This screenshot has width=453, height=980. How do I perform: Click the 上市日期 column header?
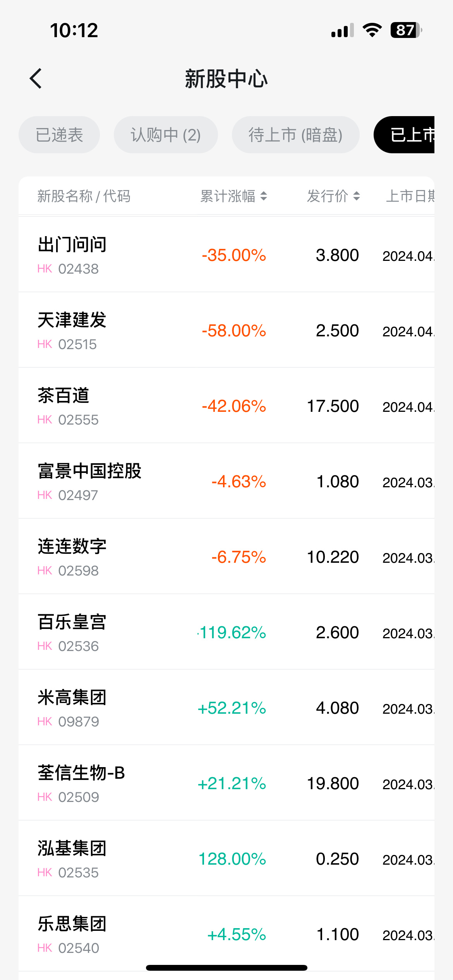click(x=410, y=196)
